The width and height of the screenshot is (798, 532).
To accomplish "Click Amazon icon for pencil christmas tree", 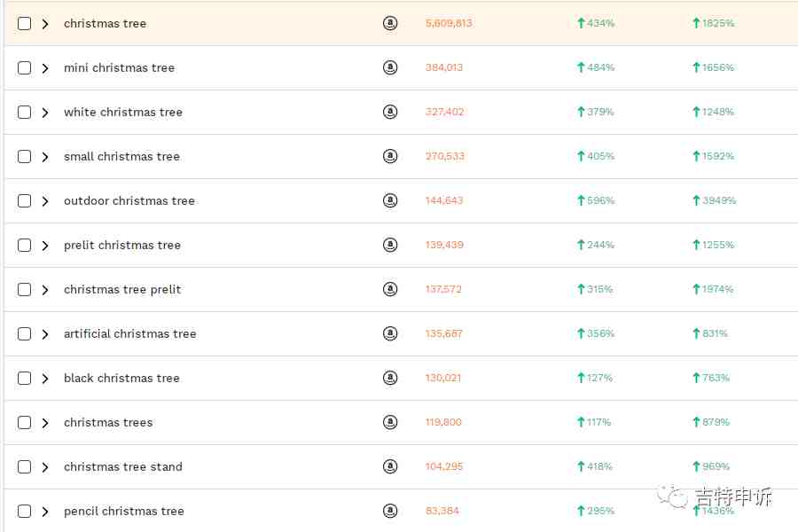I will coord(390,511).
